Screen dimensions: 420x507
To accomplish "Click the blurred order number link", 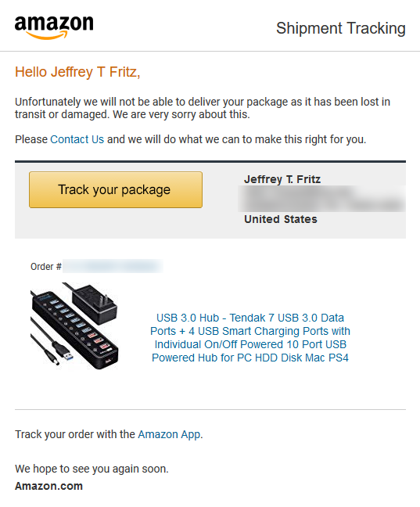I will [x=113, y=266].
